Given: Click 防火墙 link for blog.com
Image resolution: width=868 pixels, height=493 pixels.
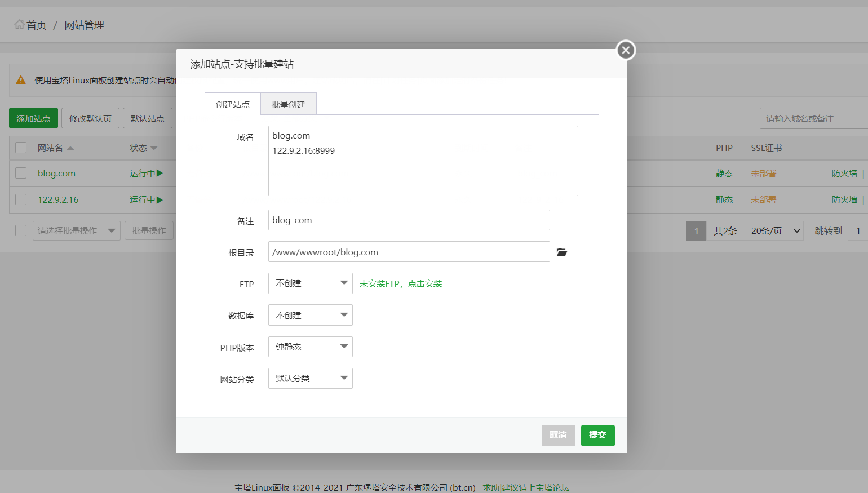Looking at the screenshot, I should 844,173.
